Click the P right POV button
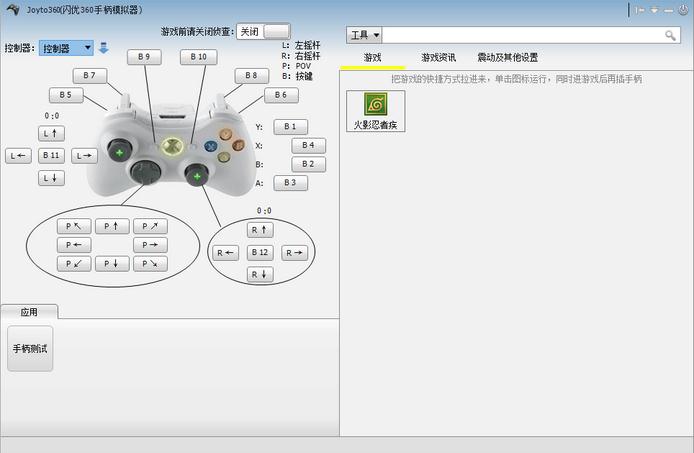 (150, 245)
